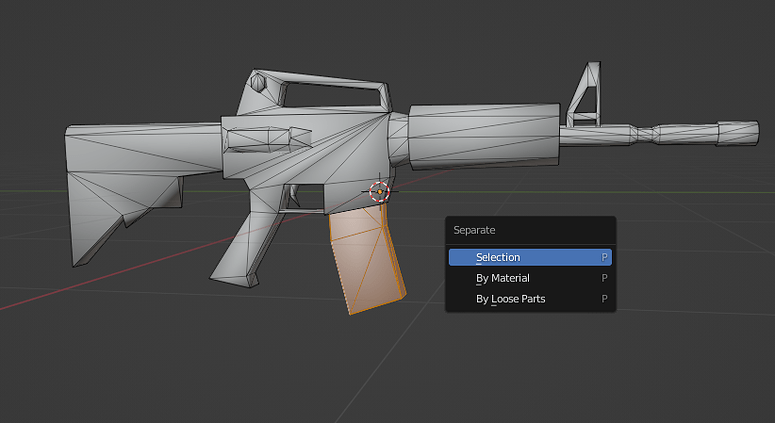
Task: Choose By Loose Parts in the Separate menu
Action: (530, 299)
